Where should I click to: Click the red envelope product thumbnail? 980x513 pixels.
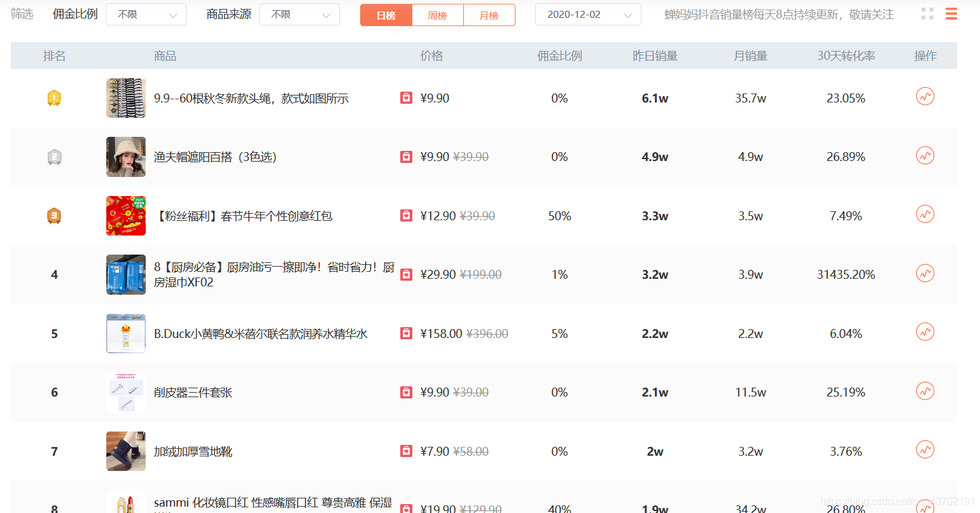(126, 216)
